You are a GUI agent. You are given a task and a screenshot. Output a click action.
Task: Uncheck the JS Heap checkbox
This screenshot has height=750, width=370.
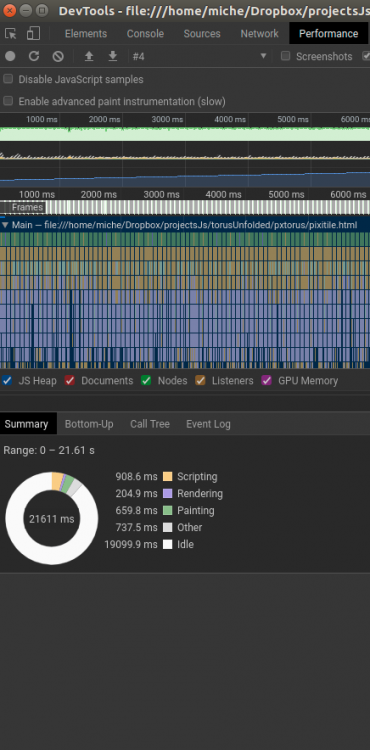click(7, 381)
